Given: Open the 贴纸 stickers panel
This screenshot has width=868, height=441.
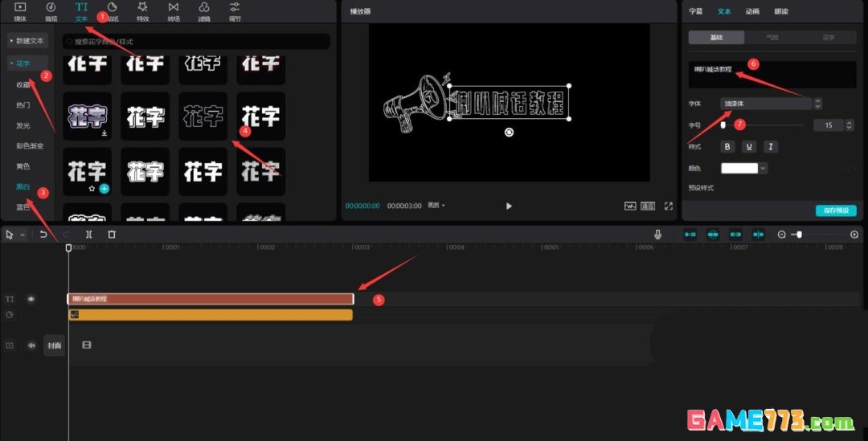Looking at the screenshot, I should pyautogui.click(x=113, y=11).
